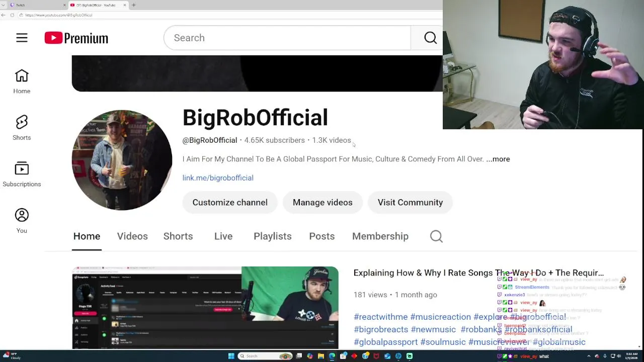Click the #reactwithme hashtag
Screen dimensions: 644x362
(x=381, y=317)
